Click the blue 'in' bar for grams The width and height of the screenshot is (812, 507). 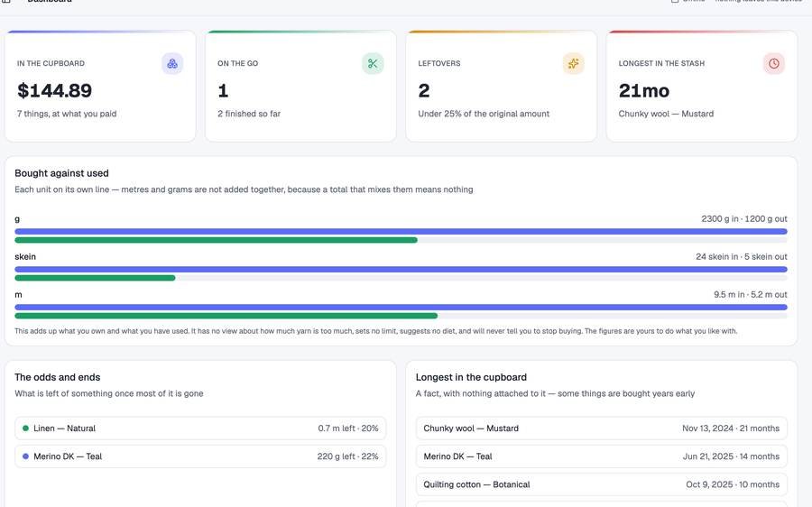click(x=401, y=232)
